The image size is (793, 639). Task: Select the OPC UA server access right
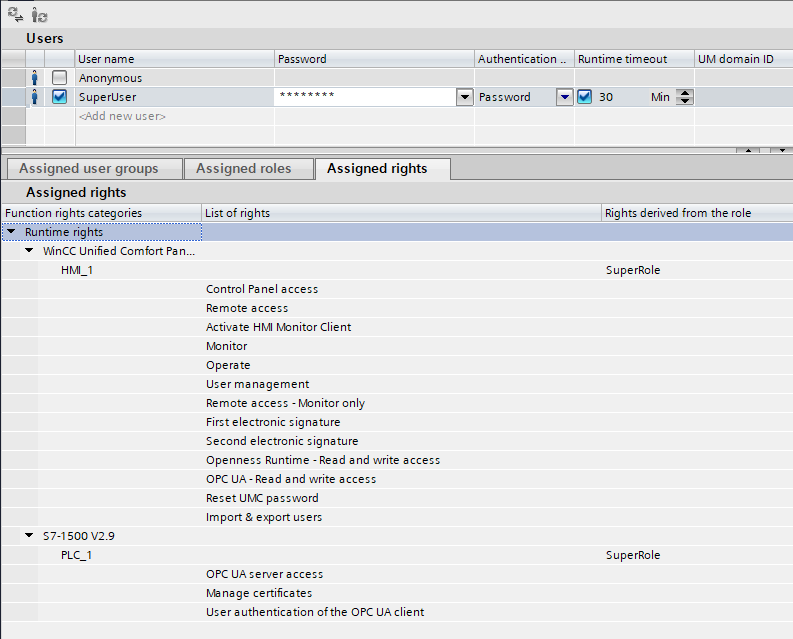pos(265,574)
